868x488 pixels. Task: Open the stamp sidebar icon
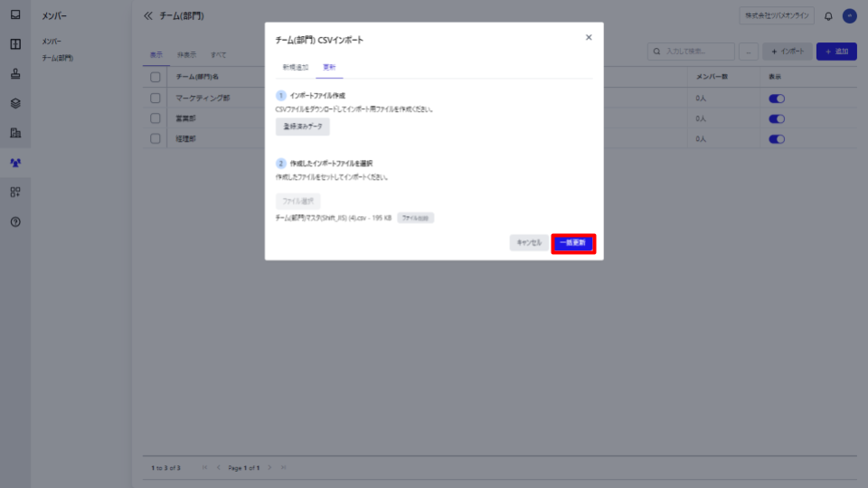15,73
